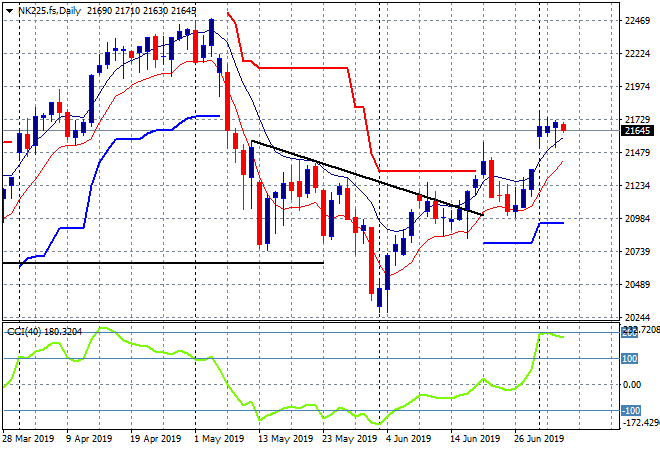Select the 22469 price axis label
Screen dimensions: 660x450
(x=637, y=21)
